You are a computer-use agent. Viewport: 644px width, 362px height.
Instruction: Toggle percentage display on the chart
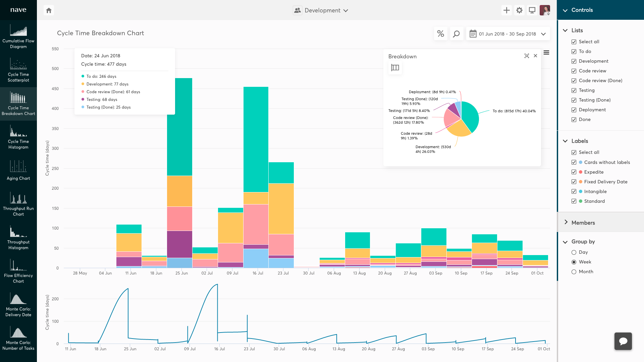(441, 34)
